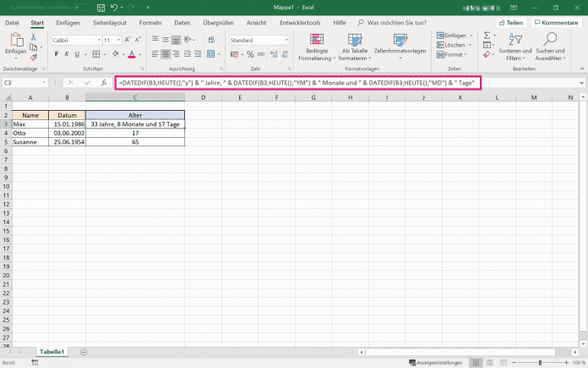Add a new sheet with plus icon

point(83,351)
